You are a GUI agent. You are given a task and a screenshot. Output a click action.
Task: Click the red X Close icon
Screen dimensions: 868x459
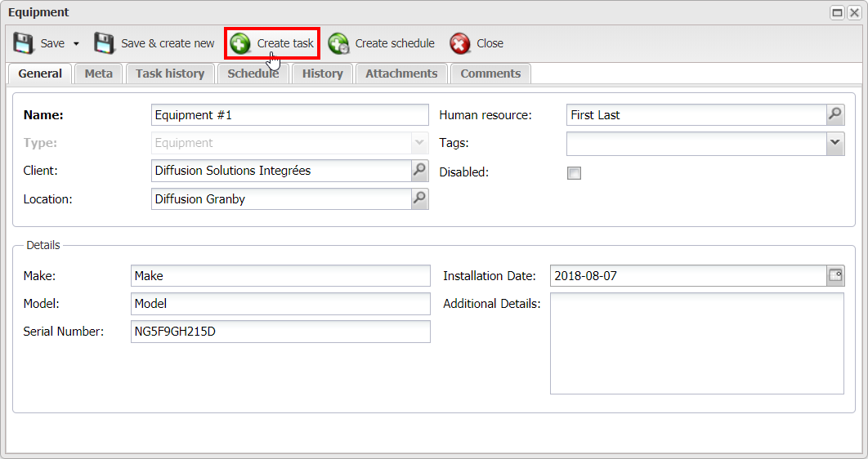click(x=460, y=43)
